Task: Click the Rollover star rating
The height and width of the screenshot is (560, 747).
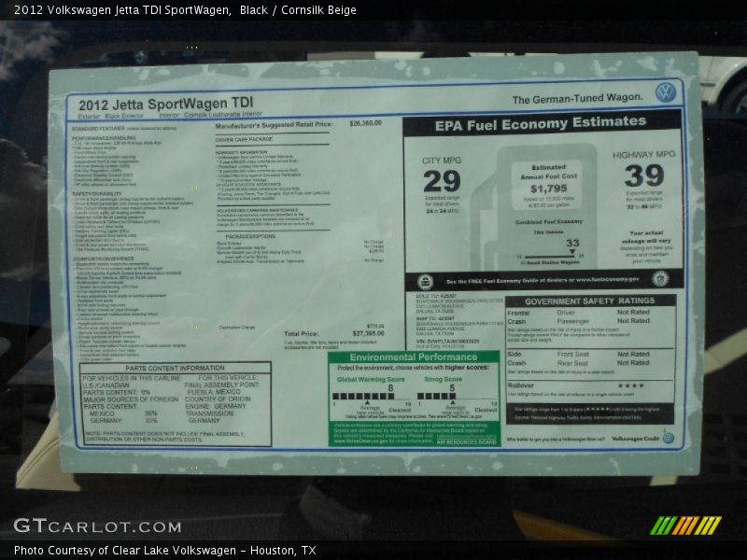Action: tap(631, 385)
